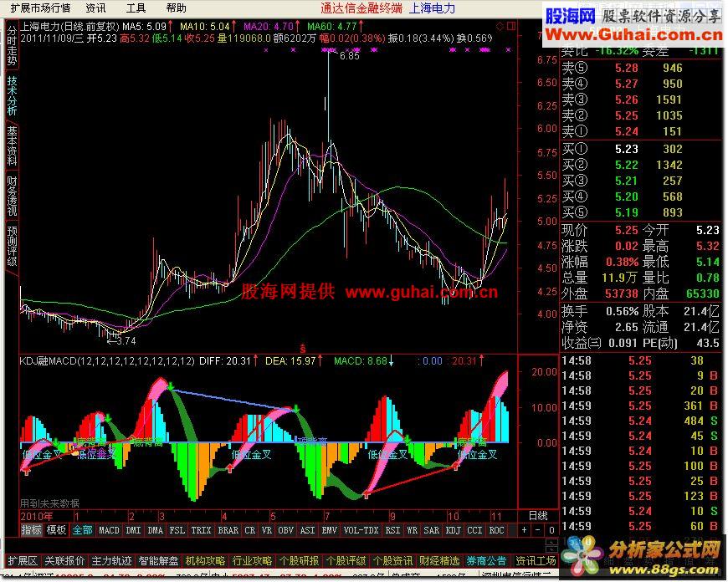Apply the OBV indicator
This screenshot has width=728, height=582.
coord(285,530)
